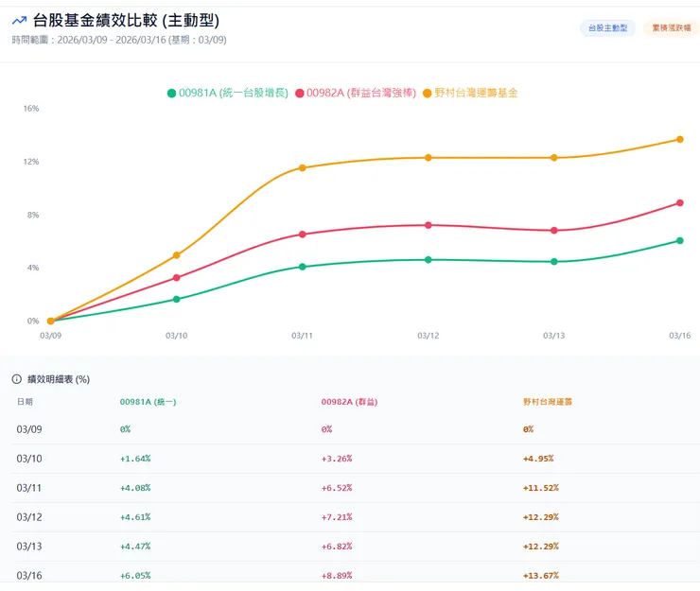Click the 03/13 date cell in the table
Viewport: 700px width, 591px height.
click(x=29, y=547)
